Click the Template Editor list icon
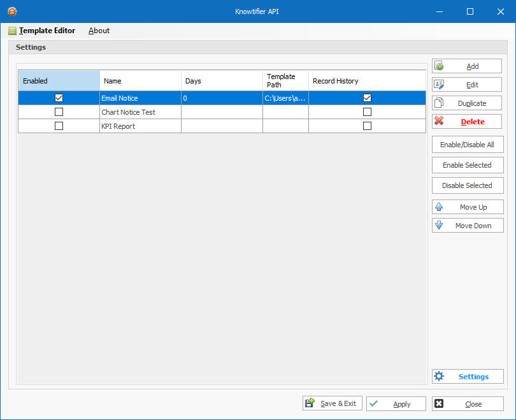 pos(12,31)
